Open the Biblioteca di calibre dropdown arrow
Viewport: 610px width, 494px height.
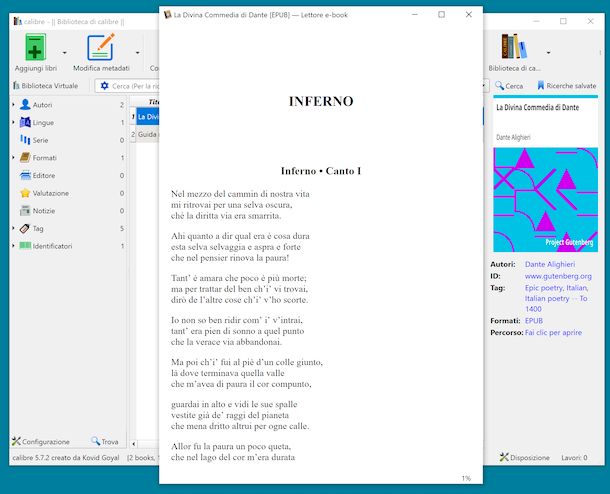(x=548, y=53)
